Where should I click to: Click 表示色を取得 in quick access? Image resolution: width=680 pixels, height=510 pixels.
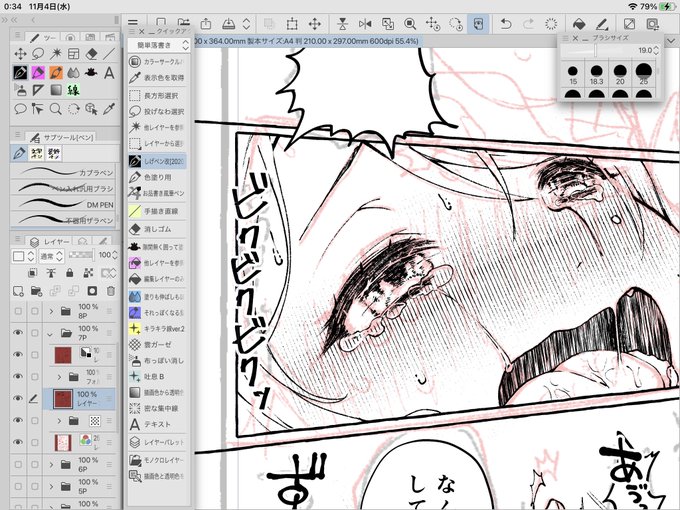pos(158,77)
